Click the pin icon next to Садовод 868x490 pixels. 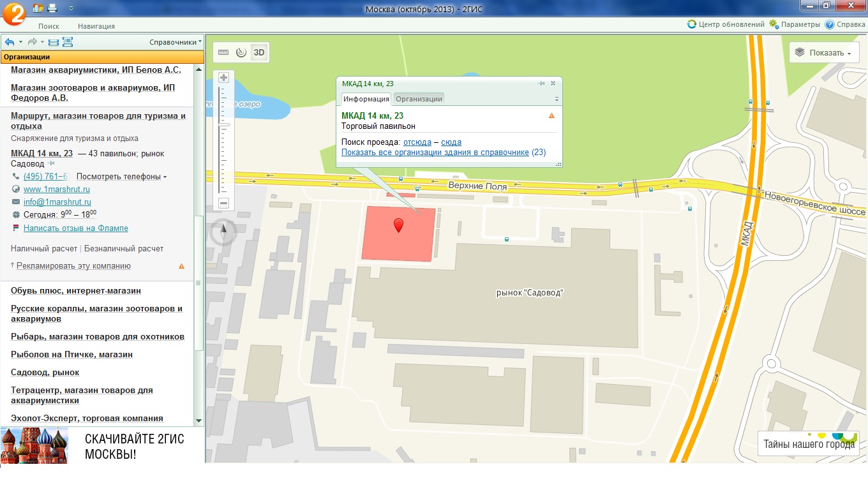(51, 164)
